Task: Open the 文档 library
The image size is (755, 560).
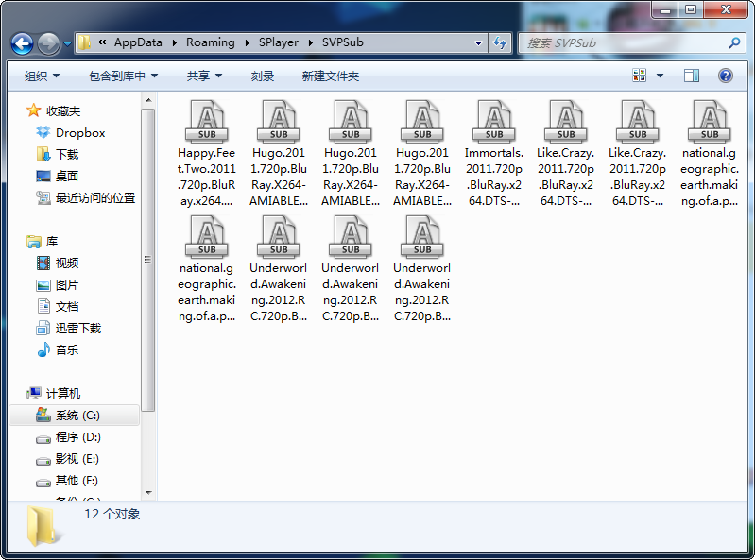Action: tap(67, 307)
